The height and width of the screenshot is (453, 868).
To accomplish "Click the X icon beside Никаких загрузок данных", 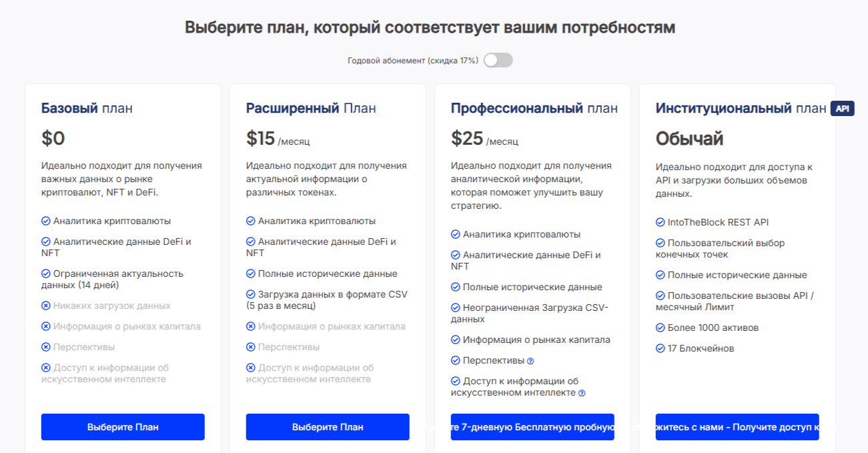I will (x=46, y=306).
